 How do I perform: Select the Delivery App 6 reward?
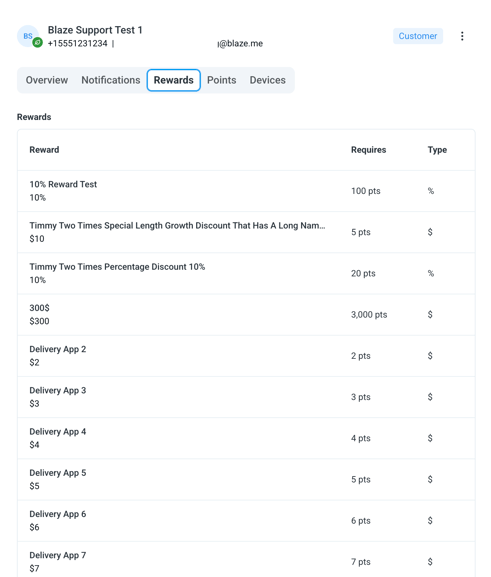58,514
